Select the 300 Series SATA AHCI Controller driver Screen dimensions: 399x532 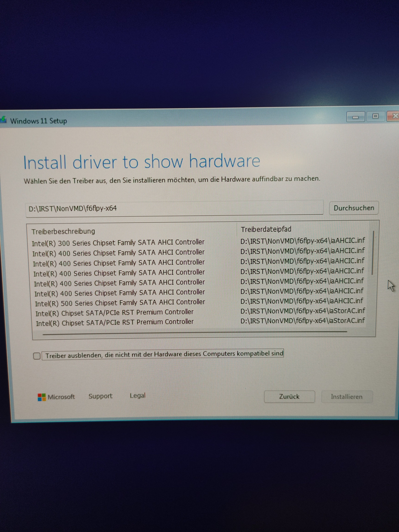click(x=118, y=243)
